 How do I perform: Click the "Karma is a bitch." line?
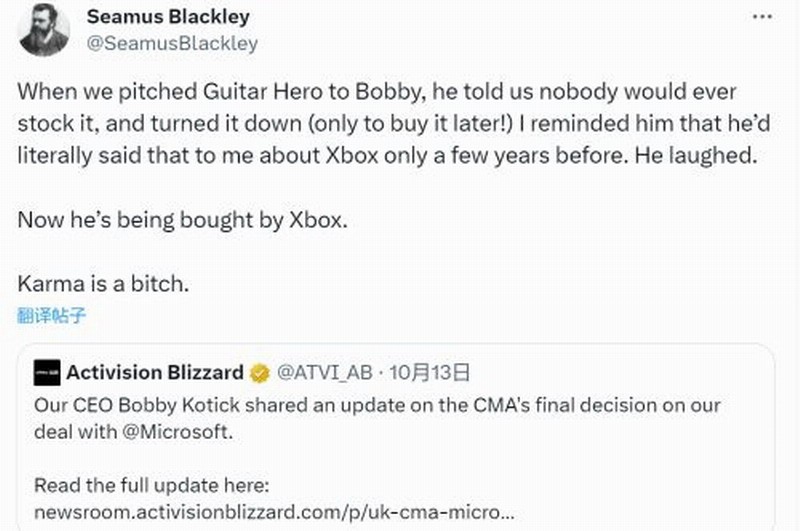pyautogui.click(x=102, y=284)
